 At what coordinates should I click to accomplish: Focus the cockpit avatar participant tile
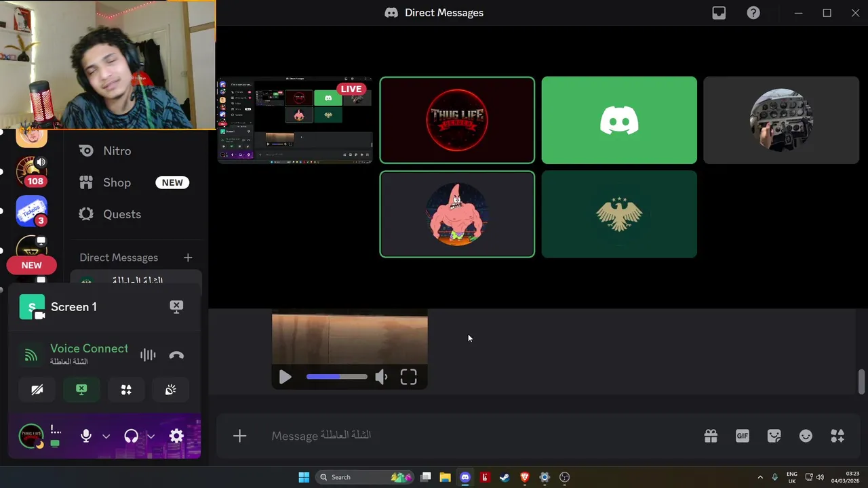coord(781,120)
